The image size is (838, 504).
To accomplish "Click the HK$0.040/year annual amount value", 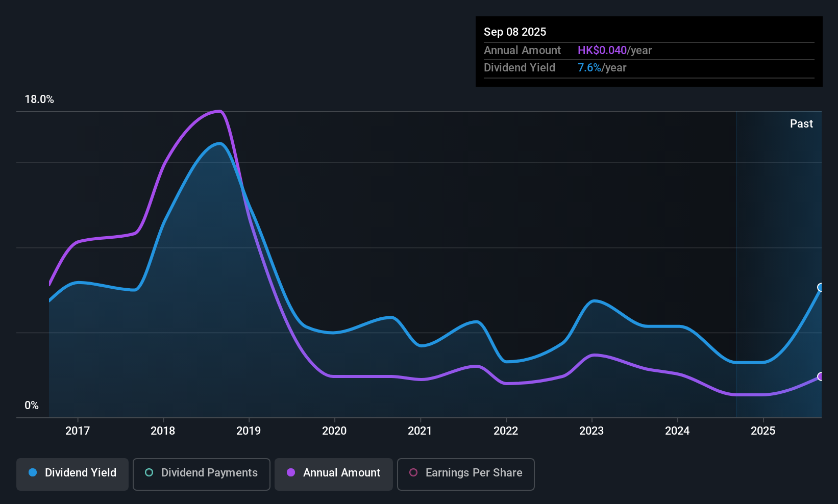I will (614, 51).
